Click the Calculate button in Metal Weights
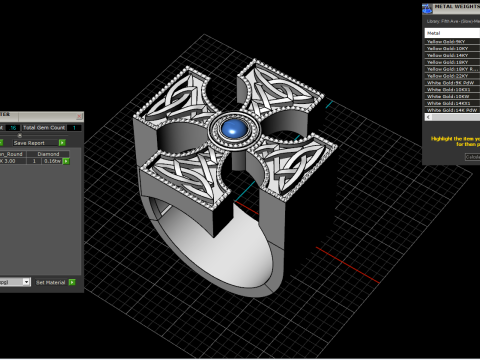 click(473, 157)
